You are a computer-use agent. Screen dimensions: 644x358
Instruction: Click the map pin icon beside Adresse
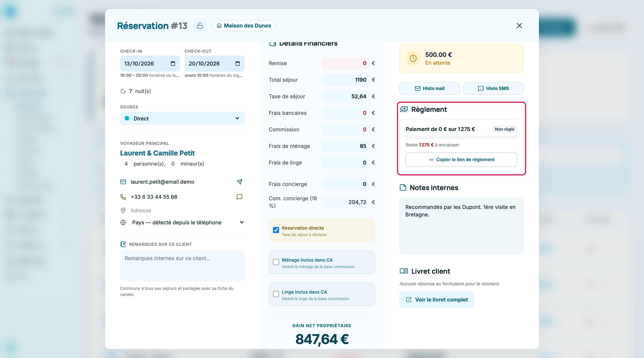tap(123, 210)
